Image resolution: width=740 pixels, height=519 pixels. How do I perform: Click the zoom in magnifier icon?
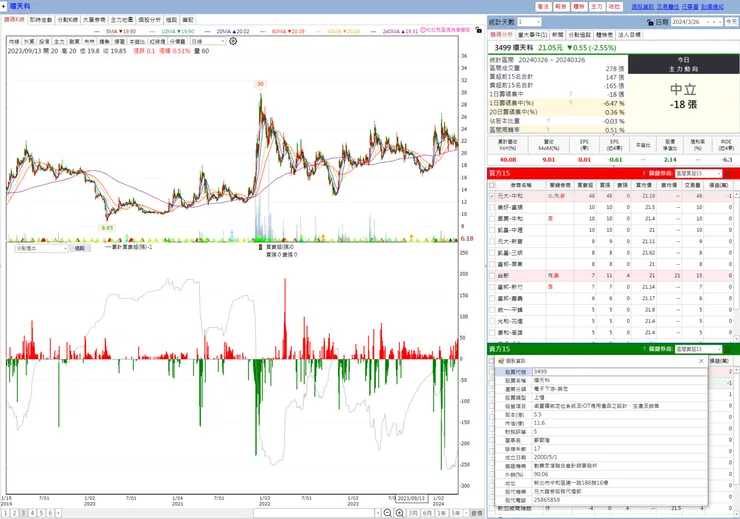pos(400,513)
